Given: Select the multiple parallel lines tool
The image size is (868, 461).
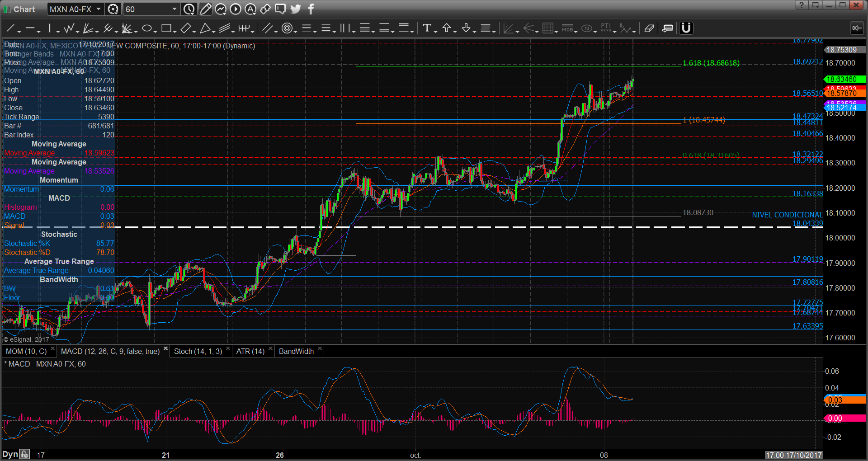Looking at the screenshot, I should coord(224,28).
